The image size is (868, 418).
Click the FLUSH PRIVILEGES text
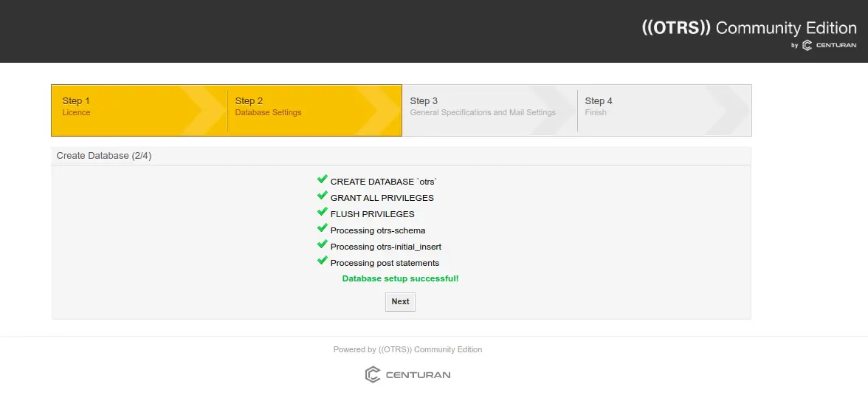[373, 214]
